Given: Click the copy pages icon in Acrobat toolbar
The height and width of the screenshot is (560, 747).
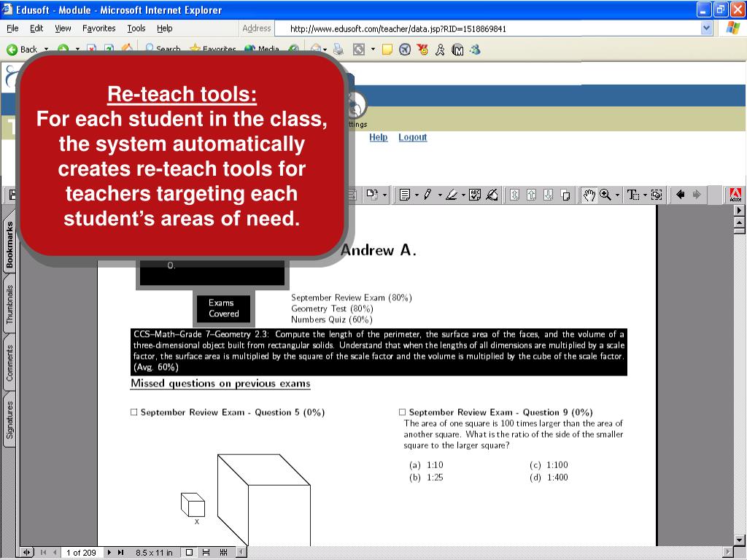Looking at the screenshot, I should (565, 194).
